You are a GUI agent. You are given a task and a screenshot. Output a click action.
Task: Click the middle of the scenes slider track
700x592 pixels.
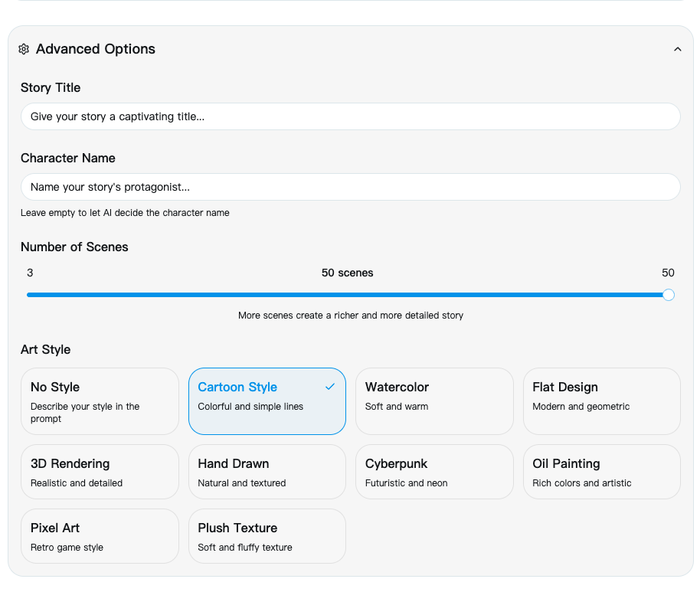[x=347, y=295]
